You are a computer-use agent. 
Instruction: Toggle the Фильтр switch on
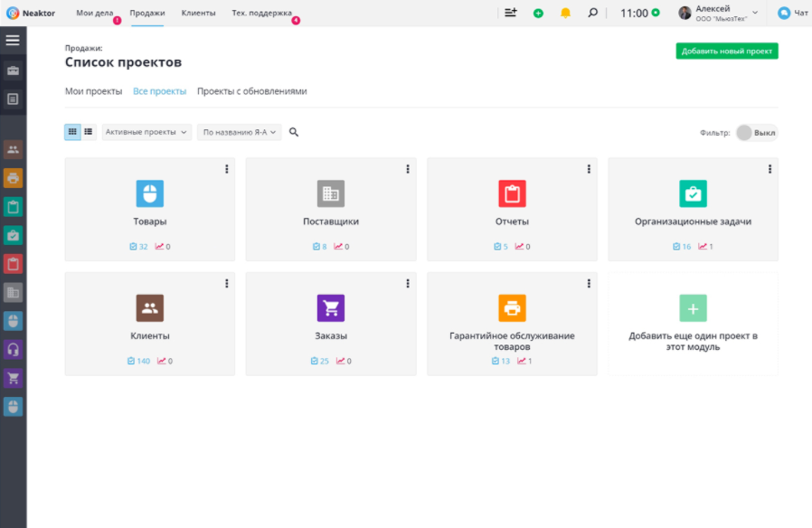tap(757, 133)
